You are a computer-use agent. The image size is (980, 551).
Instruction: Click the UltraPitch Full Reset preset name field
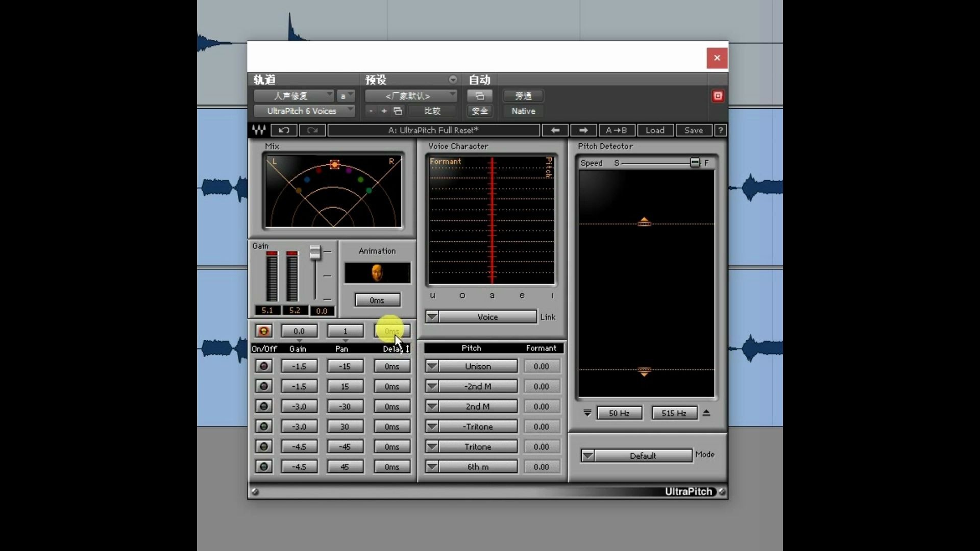[433, 130]
